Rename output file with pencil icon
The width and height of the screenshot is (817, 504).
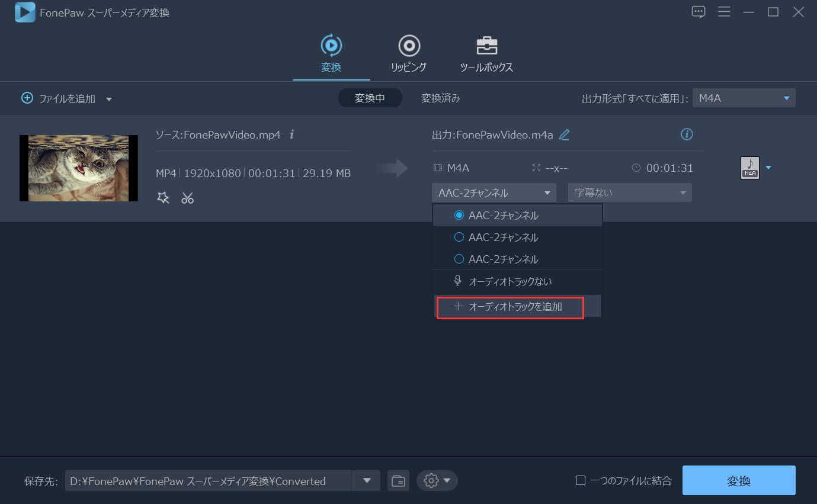pyautogui.click(x=564, y=134)
